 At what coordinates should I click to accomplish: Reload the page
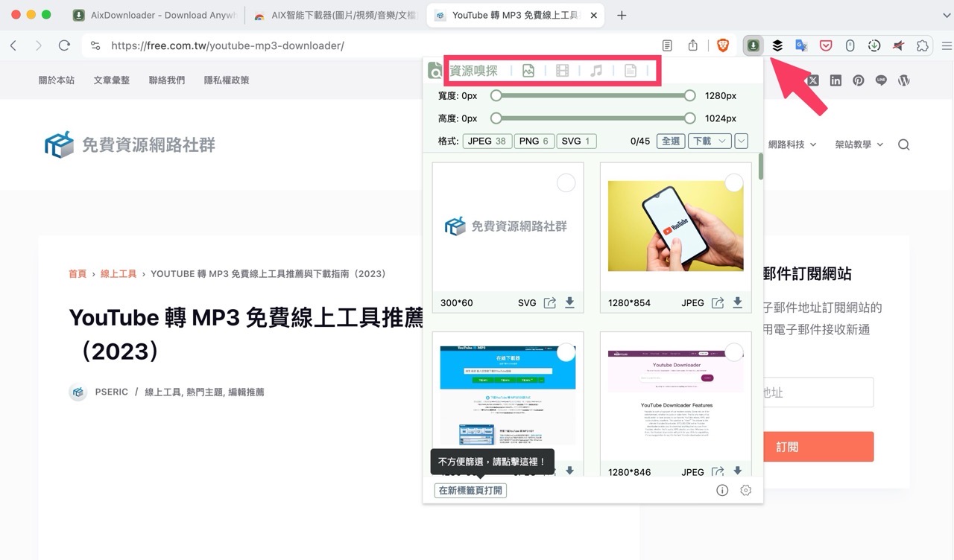[64, 45]
